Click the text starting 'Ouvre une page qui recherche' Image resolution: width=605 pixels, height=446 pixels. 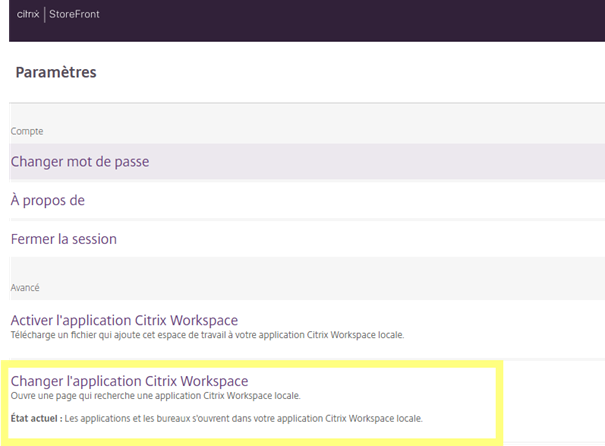click(155, 396)
